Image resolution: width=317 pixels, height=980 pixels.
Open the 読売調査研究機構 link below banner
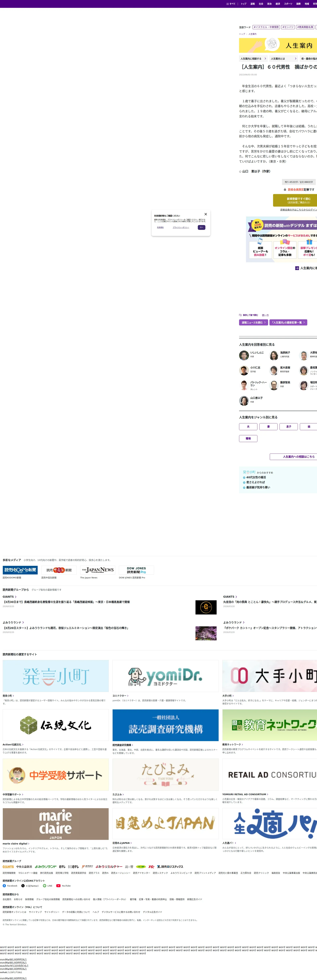point(123,745)
